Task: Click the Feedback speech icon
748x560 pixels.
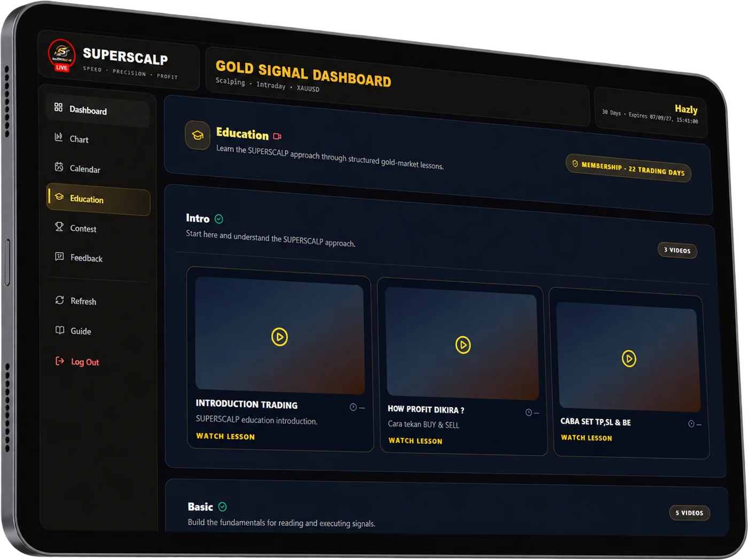Action: tap(59, 257)
